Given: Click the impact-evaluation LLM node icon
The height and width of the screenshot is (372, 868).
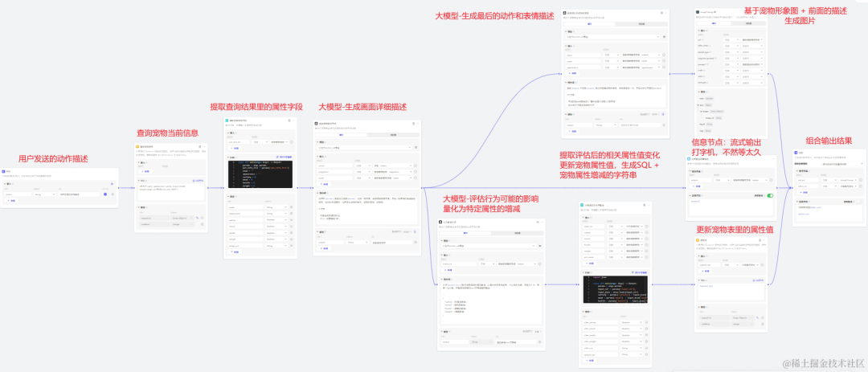Looking at the screenshot, I should click(440, 222).
